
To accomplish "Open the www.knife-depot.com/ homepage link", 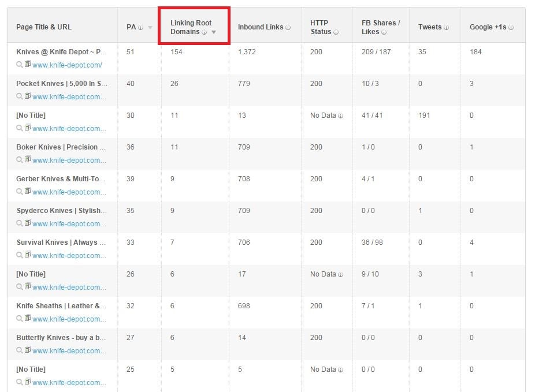I will click(x=67, y=65).
